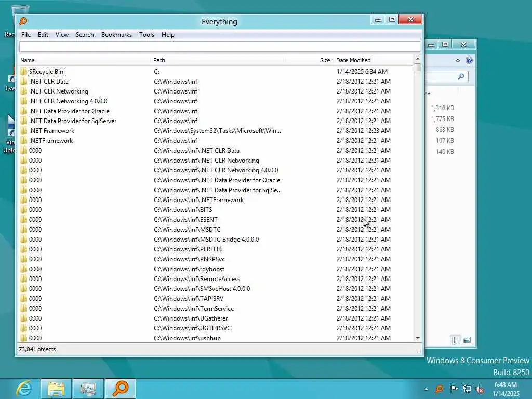Click the Everything tray icon
This screenshot has height=399, width=532.
pos(439,389)
